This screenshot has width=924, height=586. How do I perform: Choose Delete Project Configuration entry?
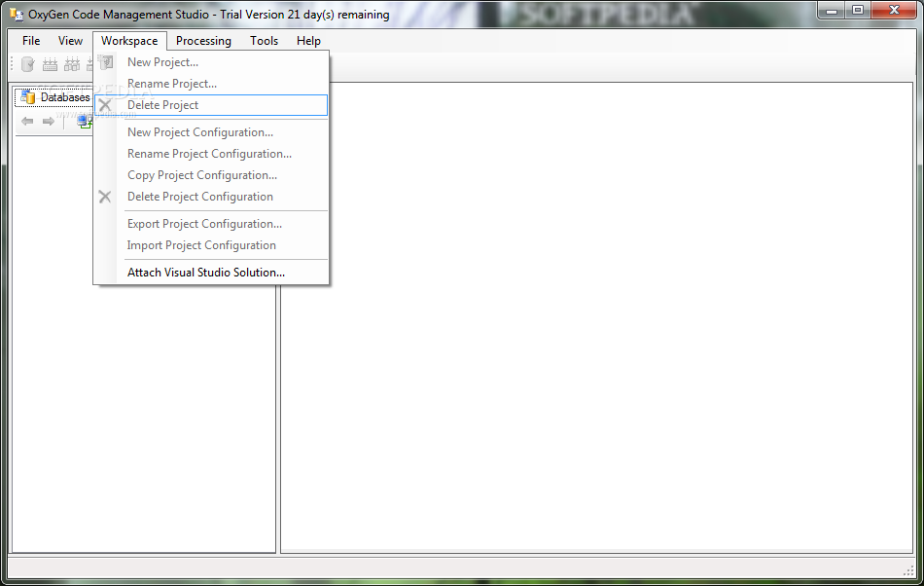pos(211,197)
